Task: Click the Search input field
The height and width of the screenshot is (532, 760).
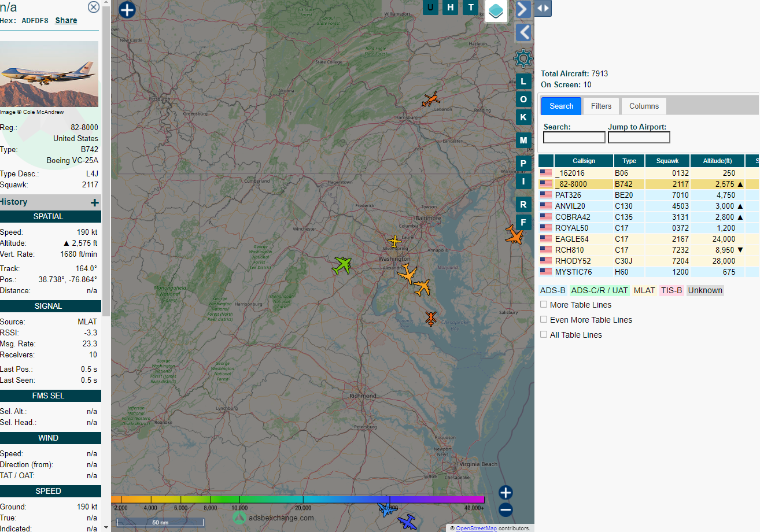Action: click(x=574, y=138)
